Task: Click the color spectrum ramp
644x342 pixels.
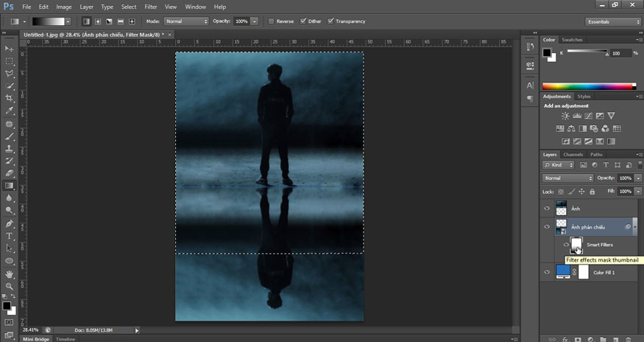Action: point(589,86)
